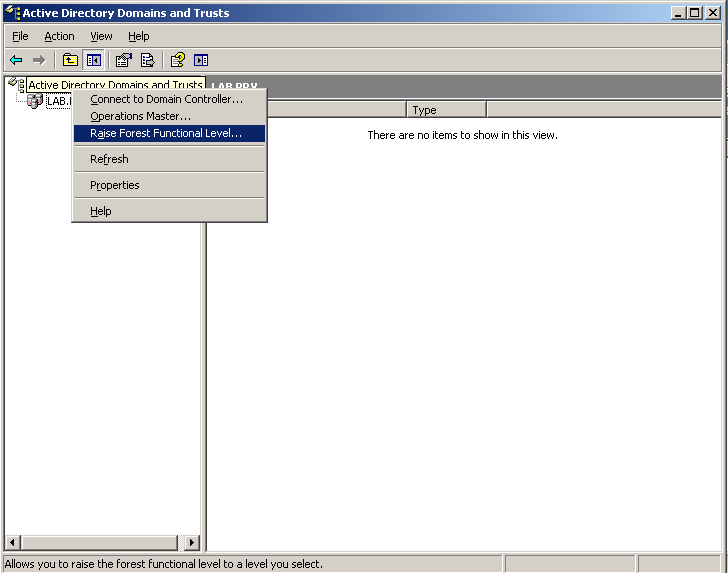Open Properties via toolbar icon
728x573 pixels.
click(x=124, y=60)
